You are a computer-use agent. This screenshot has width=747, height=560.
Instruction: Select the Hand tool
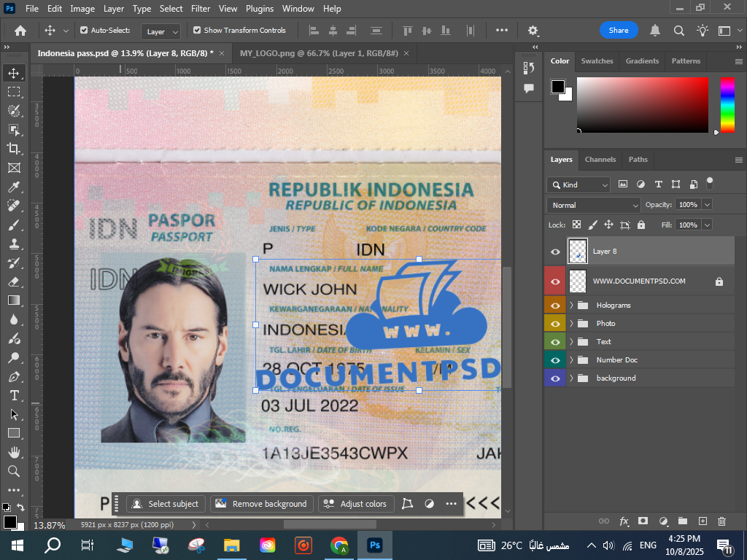[x=14, y=452]
